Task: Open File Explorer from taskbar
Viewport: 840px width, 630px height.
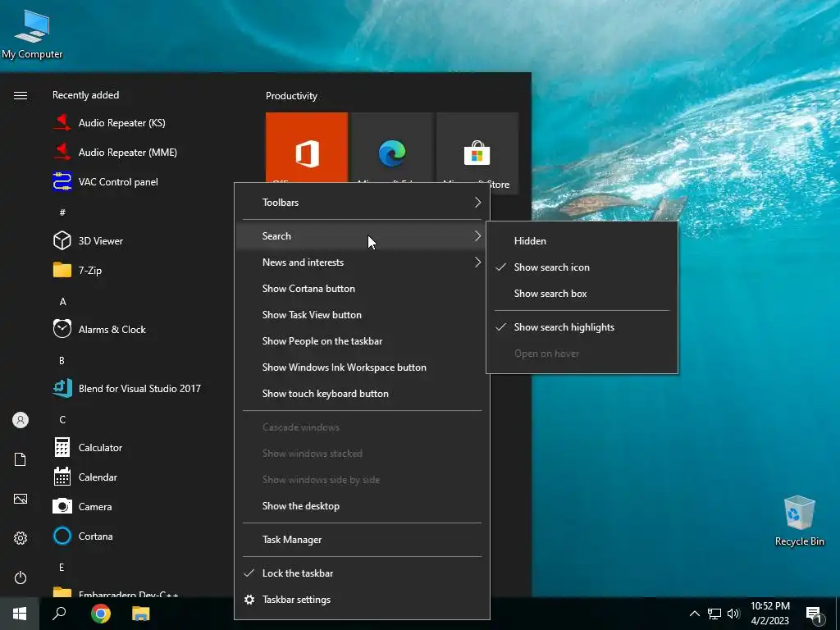Action: pyautogui.click(x=141, y=614)
